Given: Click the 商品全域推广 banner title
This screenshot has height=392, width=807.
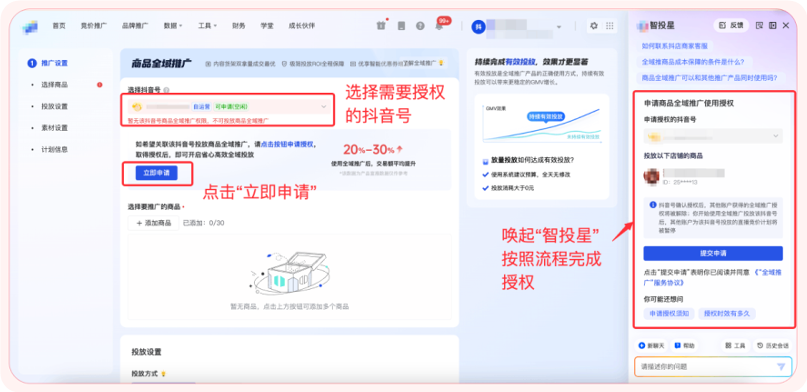Looking at the screenshot, I should (162, 63).
